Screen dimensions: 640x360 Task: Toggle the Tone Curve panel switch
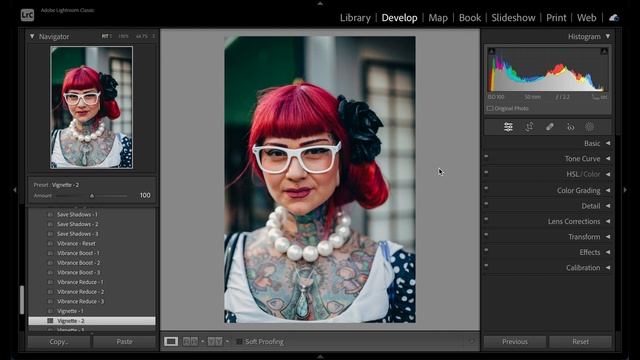click(x=486, y=156)
